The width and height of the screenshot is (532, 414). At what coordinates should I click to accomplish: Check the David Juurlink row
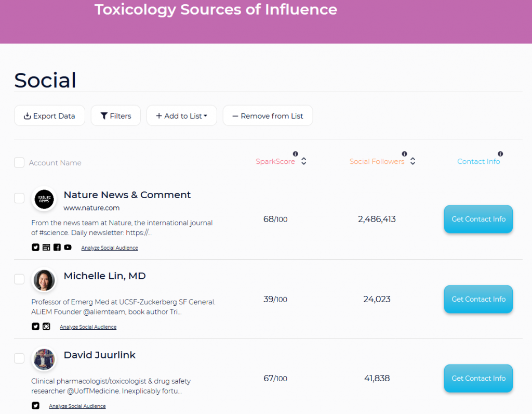point(19,358)
